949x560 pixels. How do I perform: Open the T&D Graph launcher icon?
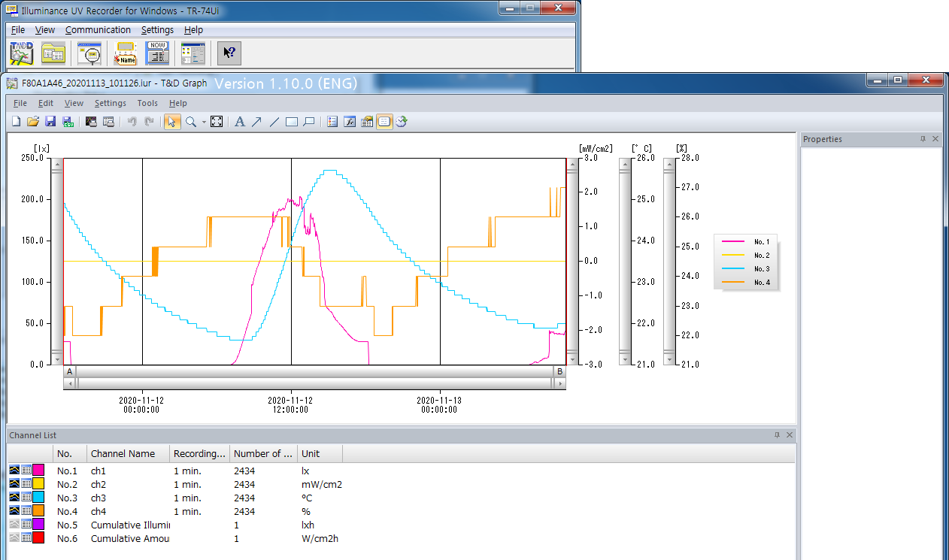click(21, 53)
